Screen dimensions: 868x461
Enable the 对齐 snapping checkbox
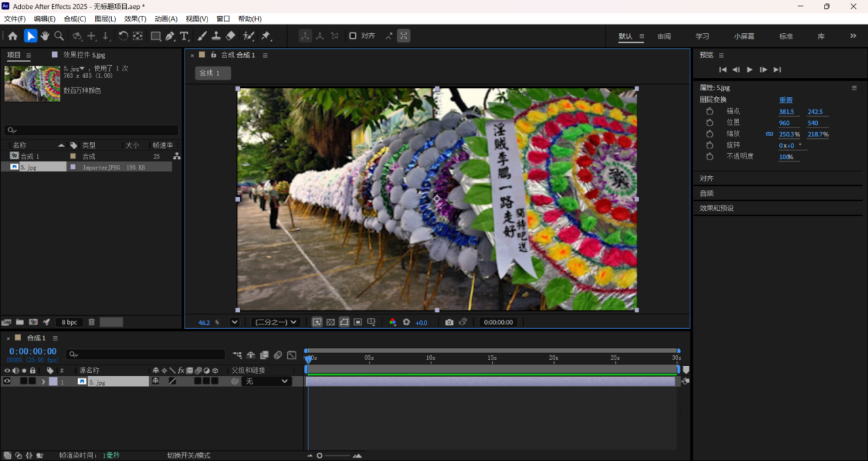tap(353, 36)
